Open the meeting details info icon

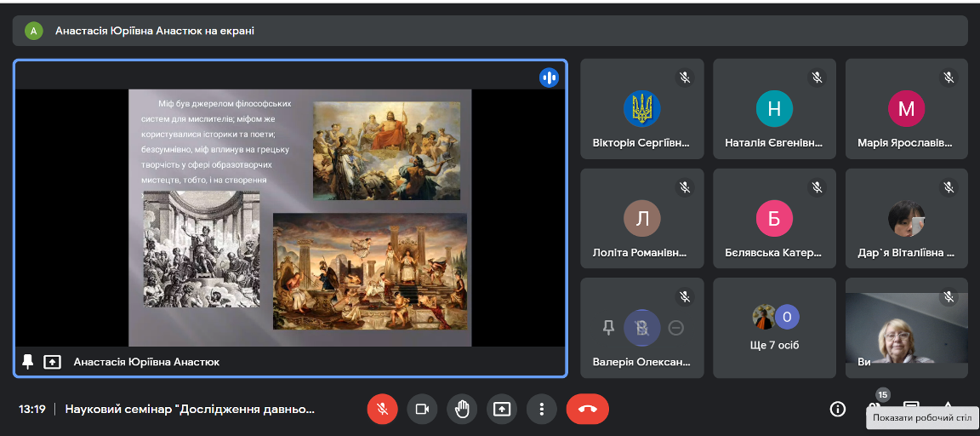pyautogui.click(x=837, y=409)
